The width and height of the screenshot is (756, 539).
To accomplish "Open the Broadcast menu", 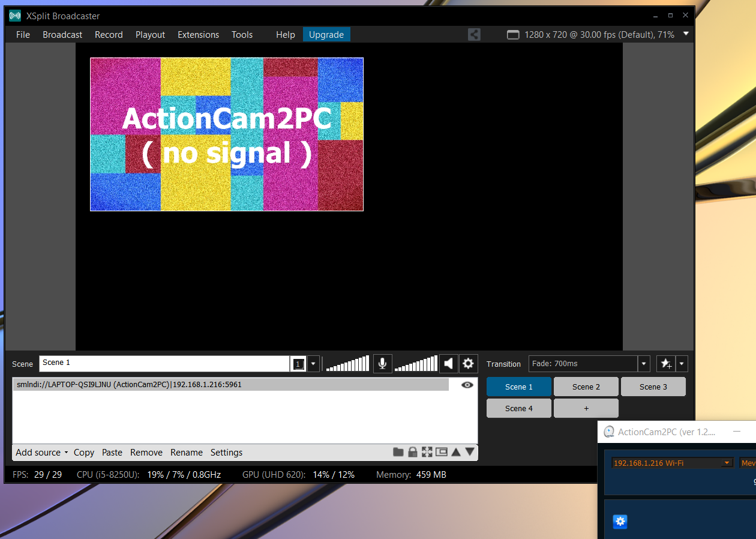I will (x=62, y=35).
